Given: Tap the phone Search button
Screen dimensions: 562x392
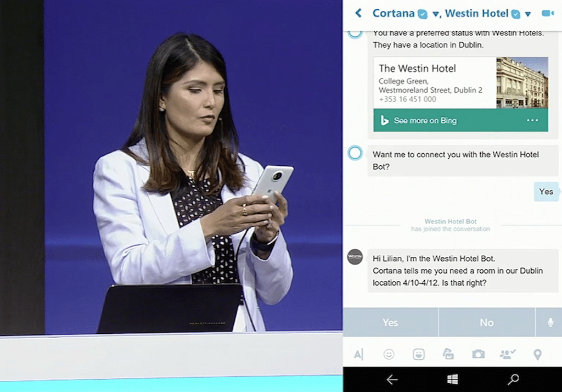Looking at the screenshot, I should click(513, 379).
